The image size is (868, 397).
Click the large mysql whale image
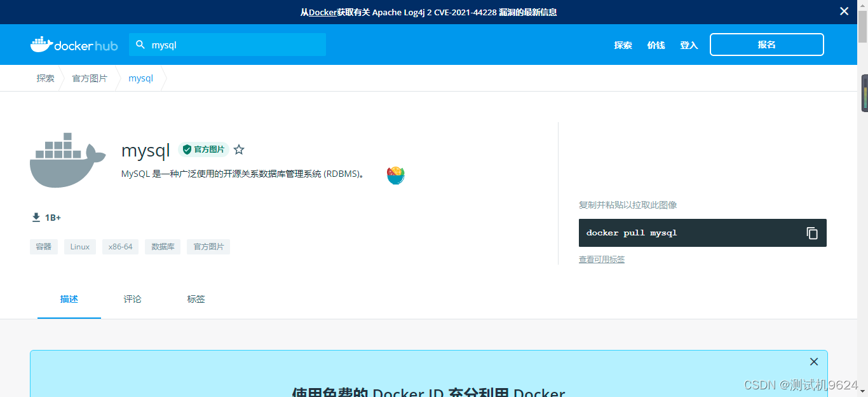(x=68, y=160)
